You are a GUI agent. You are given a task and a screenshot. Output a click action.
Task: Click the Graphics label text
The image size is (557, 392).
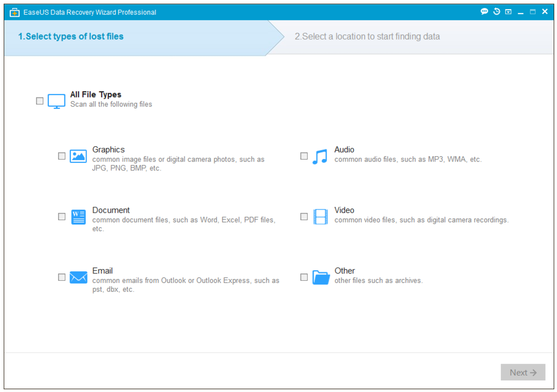tap(109, 150)
